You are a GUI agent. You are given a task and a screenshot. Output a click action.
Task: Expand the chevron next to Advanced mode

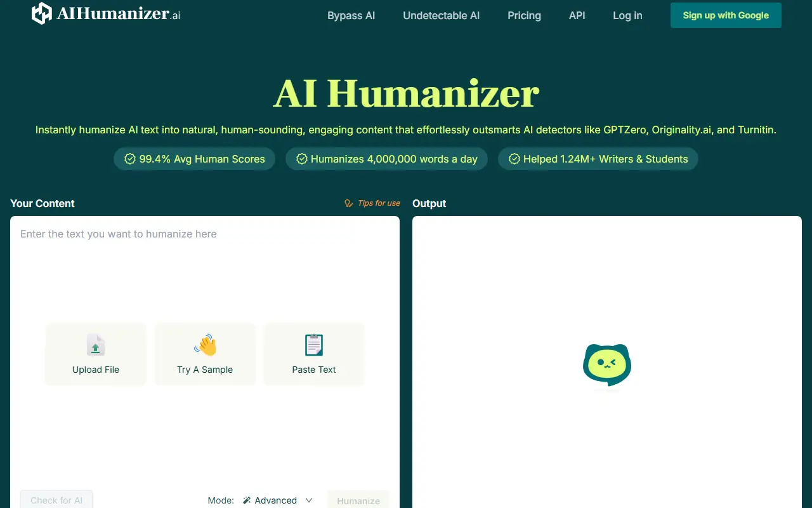coord(309,500)
